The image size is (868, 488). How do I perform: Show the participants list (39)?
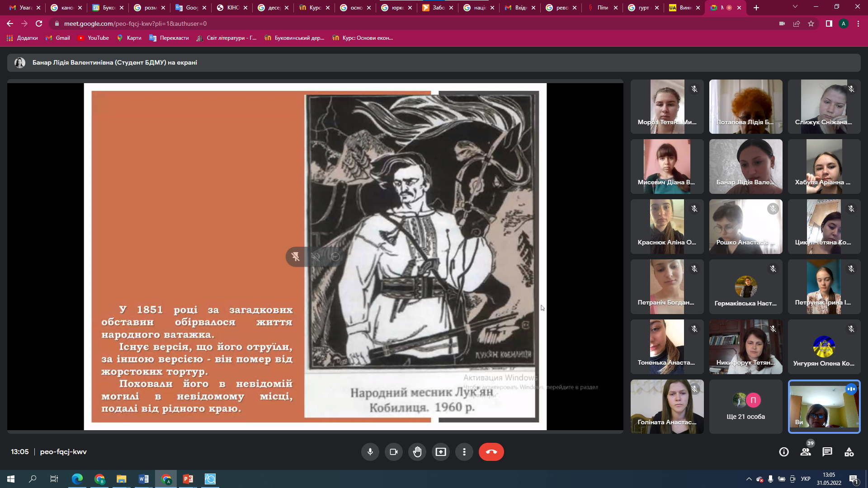click(806, 452)
